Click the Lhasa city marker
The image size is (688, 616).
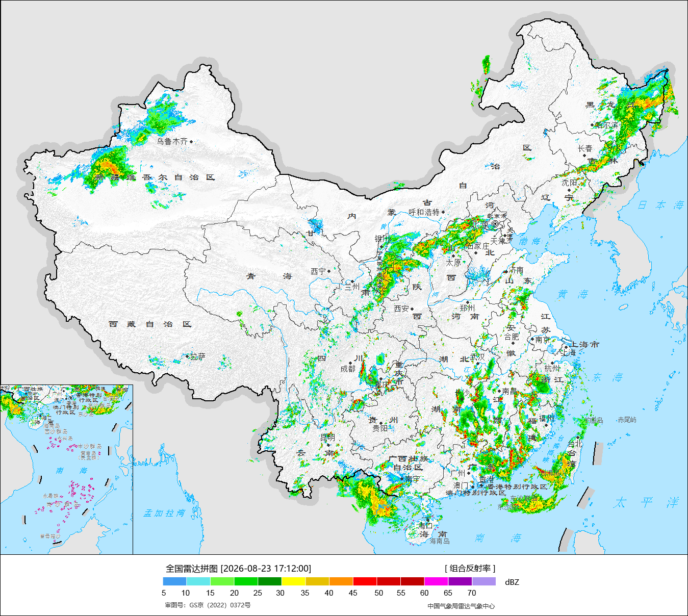coord(188,356)
